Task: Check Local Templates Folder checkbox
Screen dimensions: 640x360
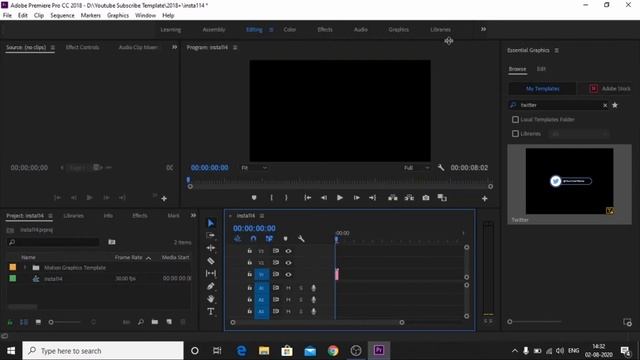Action: click(515, 120)
